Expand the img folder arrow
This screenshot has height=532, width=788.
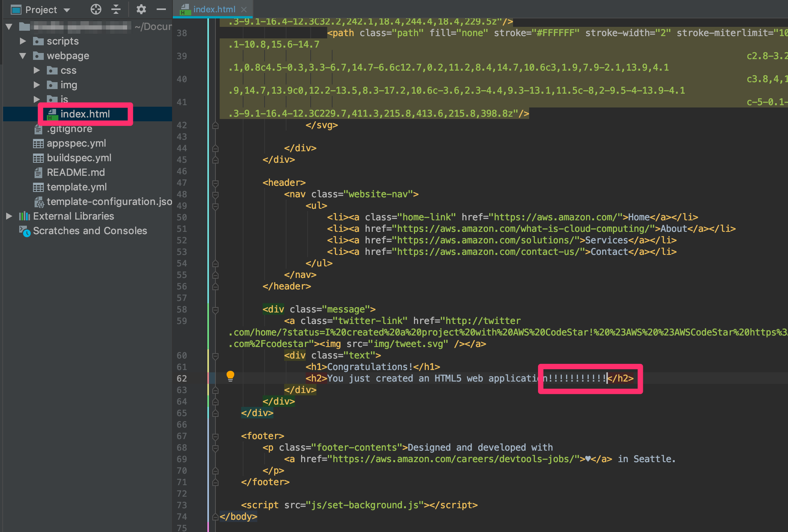pyautogui.click(x=37, y=85)
